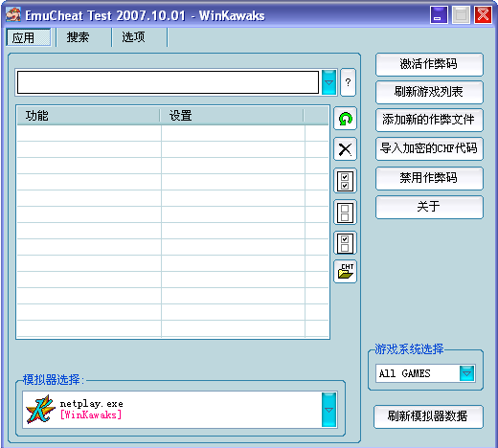Screen dimensions: 498x448
Task: Click the invert selection checkbox icon
Action: point(345,243)
